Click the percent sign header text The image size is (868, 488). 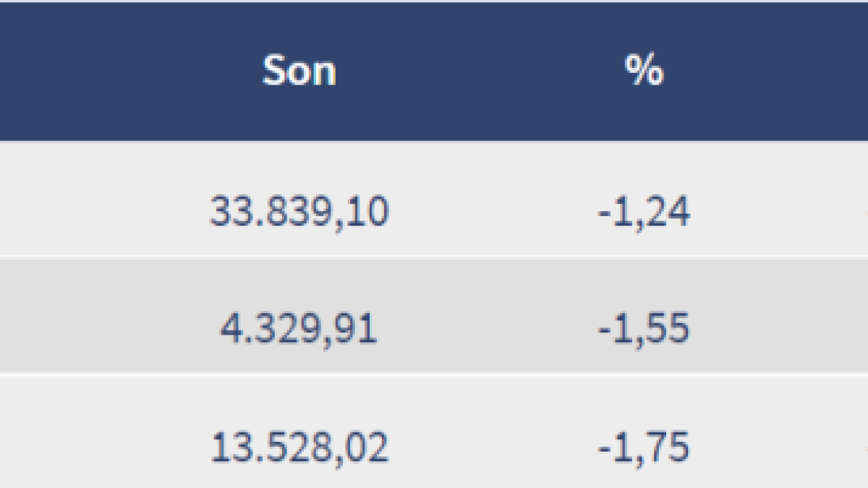(x=644, y=72)
